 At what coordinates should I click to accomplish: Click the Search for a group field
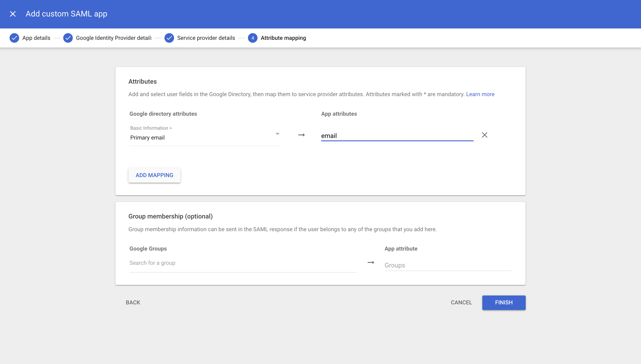pos(243,263)
